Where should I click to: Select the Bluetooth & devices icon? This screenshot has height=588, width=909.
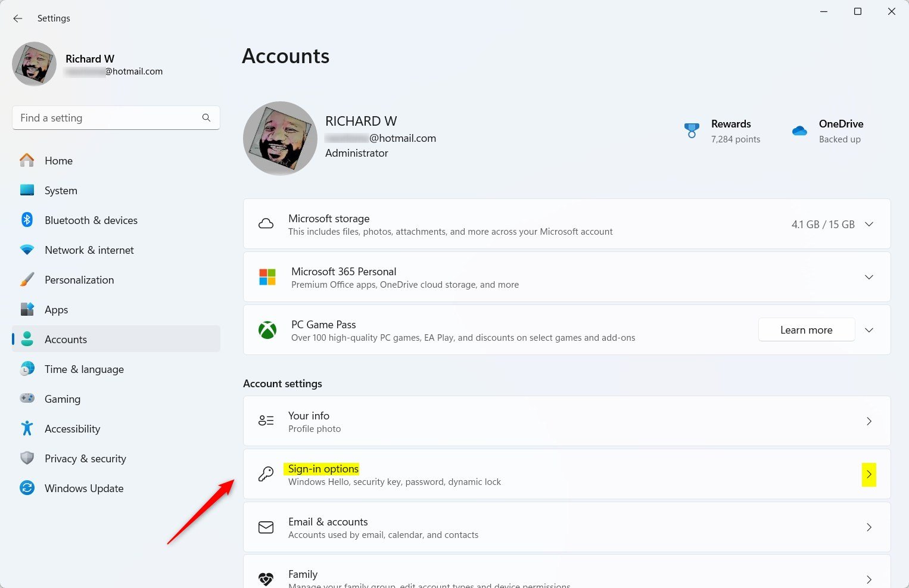(x=27, y=220)
